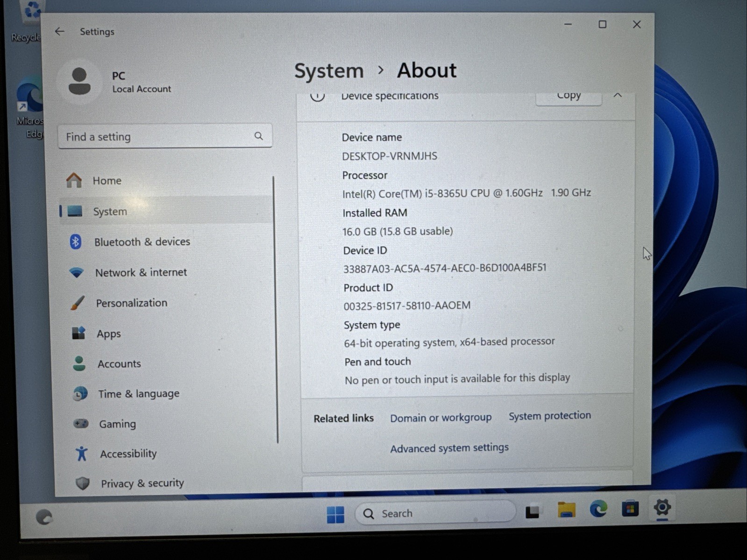Click the widgets icon at taskbar left
Image resolution: width=747 pixels, height=560 pixels.
(x=44, y=517)
